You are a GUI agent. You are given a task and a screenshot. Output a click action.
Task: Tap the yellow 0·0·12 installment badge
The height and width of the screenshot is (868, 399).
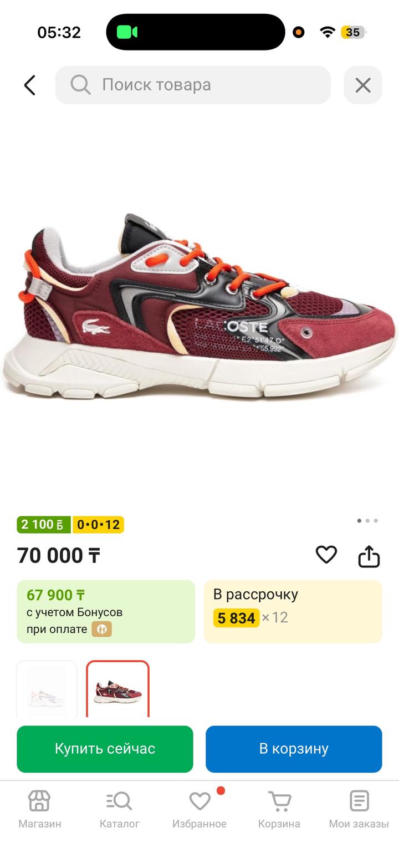click(x=98, y=525)
